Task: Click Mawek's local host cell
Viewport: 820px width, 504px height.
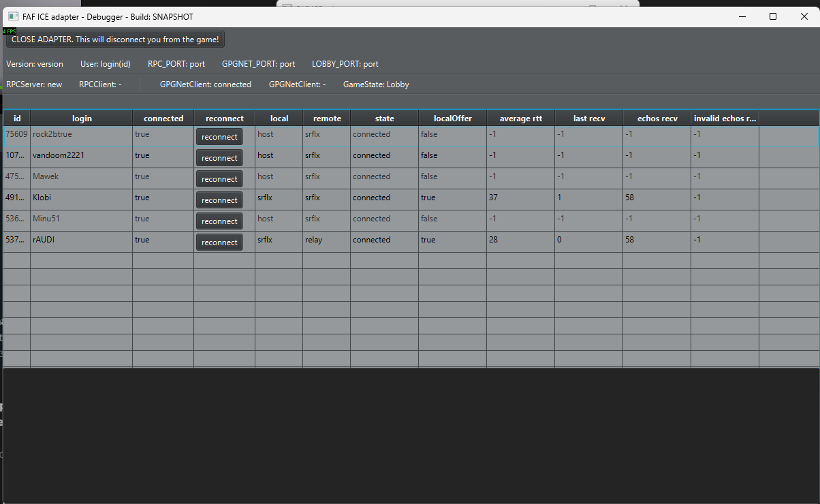Action: (279, 178)
